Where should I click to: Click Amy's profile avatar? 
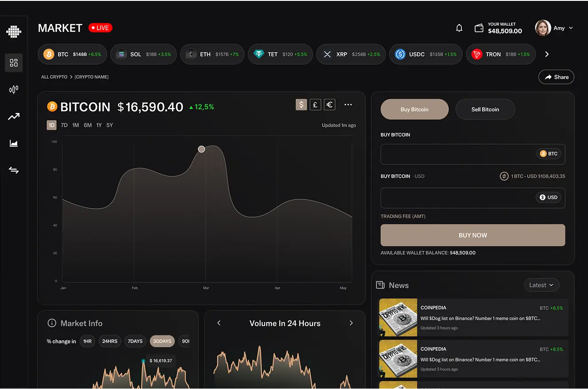click(x=543, y=28)
